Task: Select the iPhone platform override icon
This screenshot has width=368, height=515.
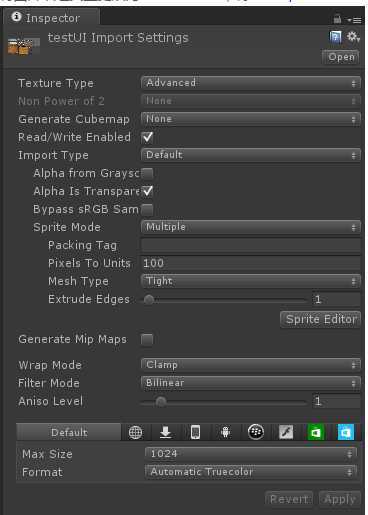Action: coord(195,432)
